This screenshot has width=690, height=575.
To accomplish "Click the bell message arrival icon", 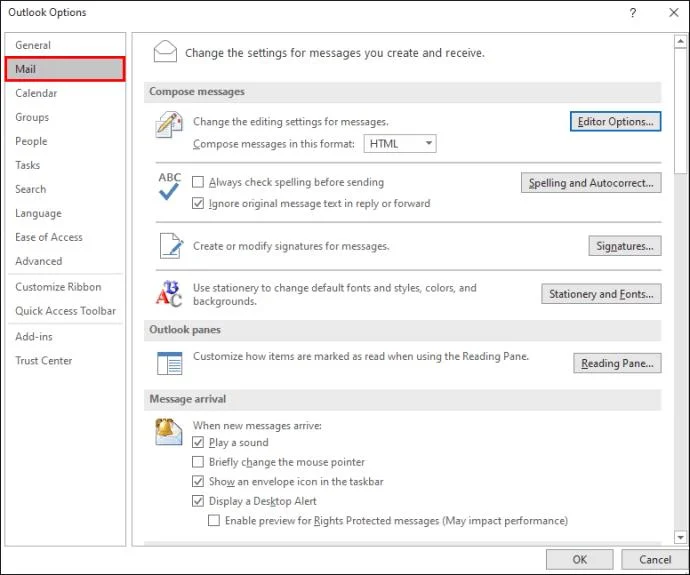I will [x=169, y=432].
